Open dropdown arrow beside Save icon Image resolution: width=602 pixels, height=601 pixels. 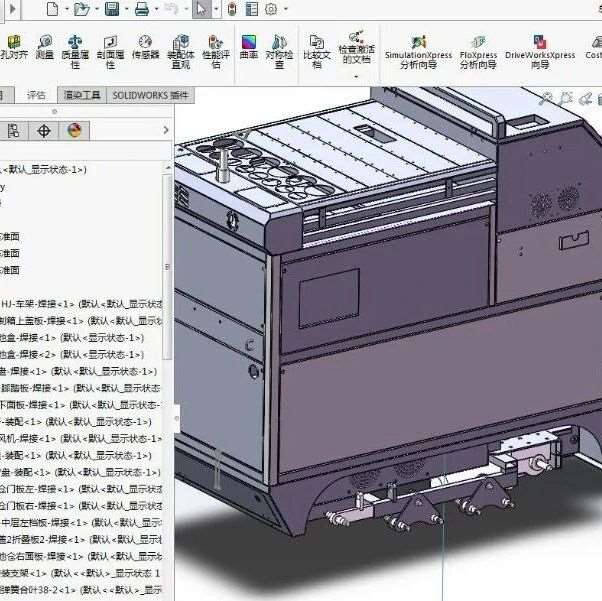[x=126, y=9]
